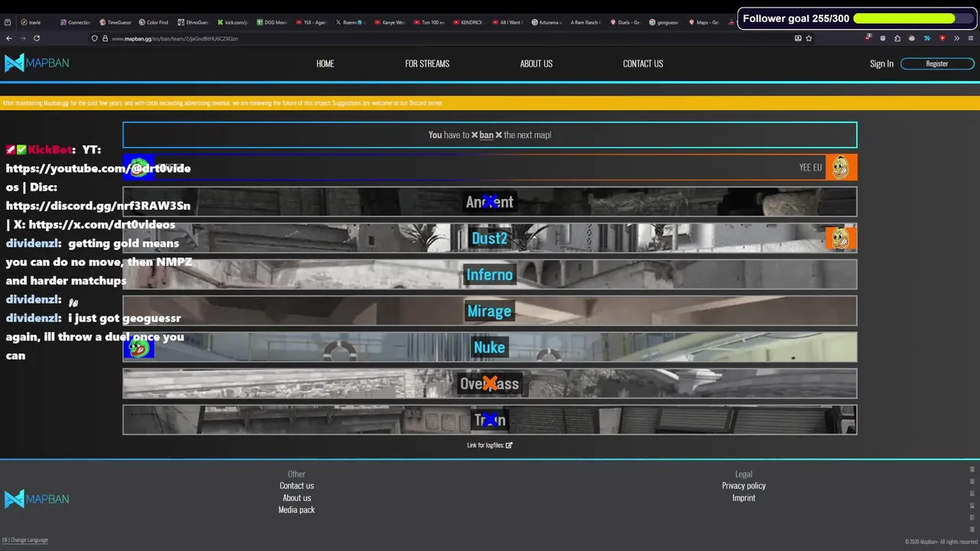Switch to the Duels browser tab
980x551 pixels.
coord(627,22)
